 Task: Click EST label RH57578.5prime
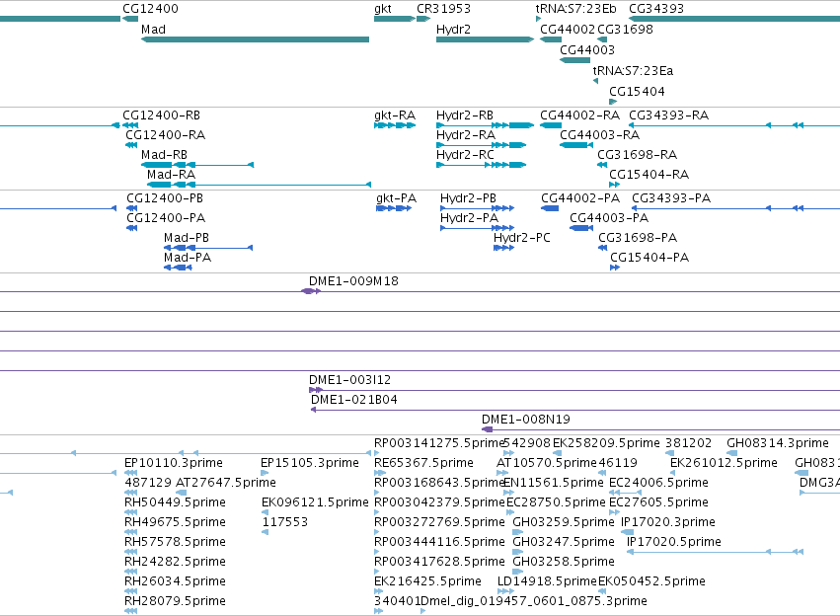tap(175, 542)
